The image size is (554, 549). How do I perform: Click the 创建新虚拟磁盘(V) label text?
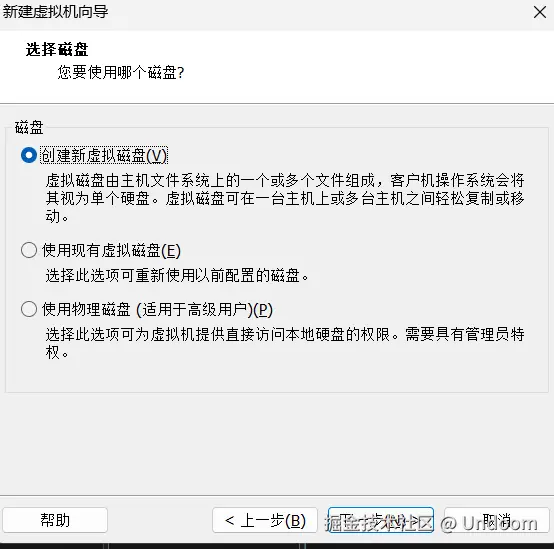104,155
